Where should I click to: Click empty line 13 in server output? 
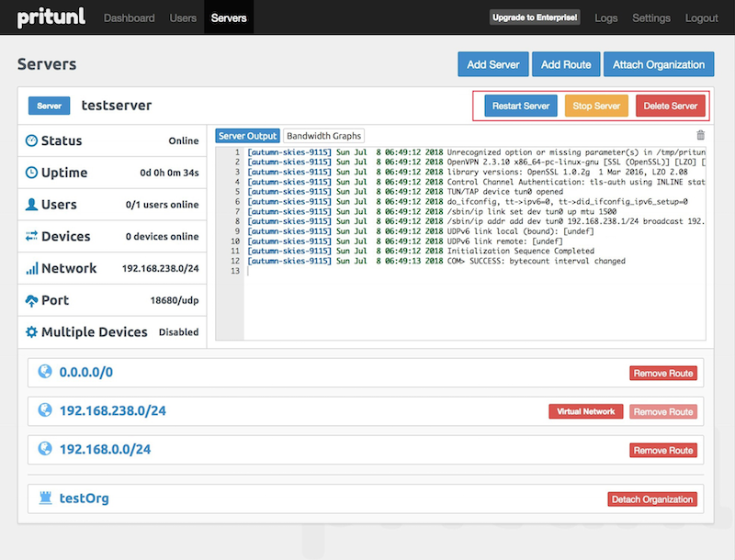tap(474, 271)
